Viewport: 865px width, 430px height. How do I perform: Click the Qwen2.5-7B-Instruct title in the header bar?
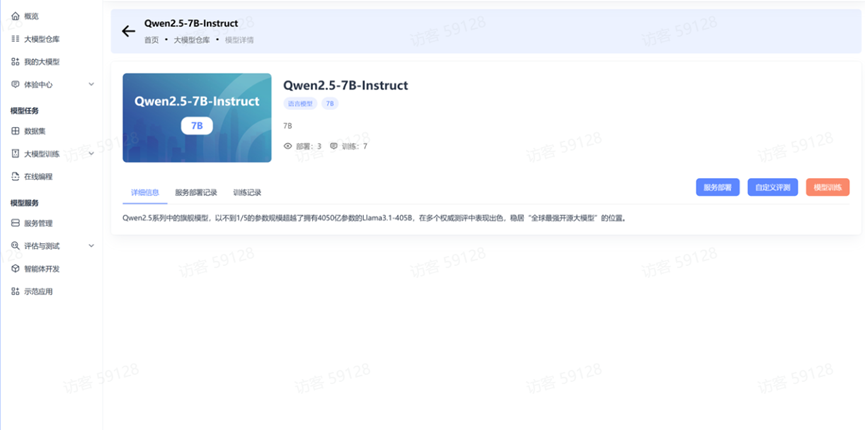click(x=191, y=23)
